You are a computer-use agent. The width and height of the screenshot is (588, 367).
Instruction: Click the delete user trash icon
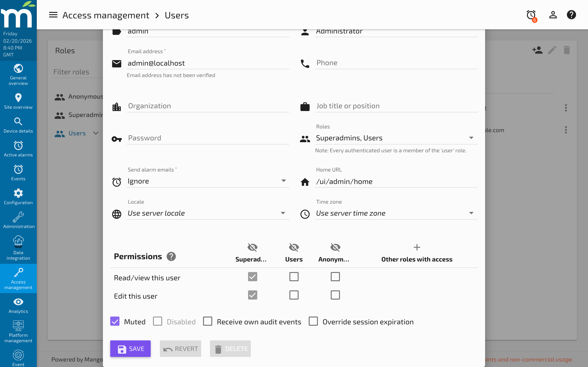tap(567, 50)
